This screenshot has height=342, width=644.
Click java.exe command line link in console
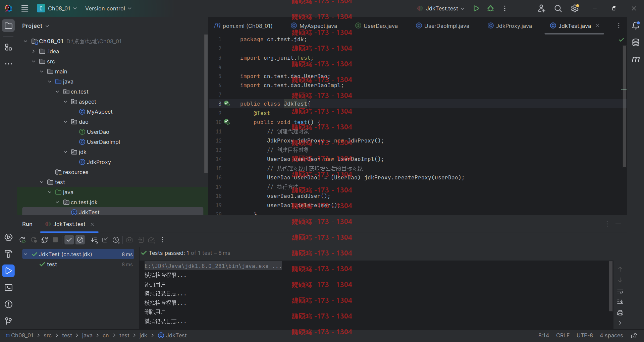coord(213,266)
